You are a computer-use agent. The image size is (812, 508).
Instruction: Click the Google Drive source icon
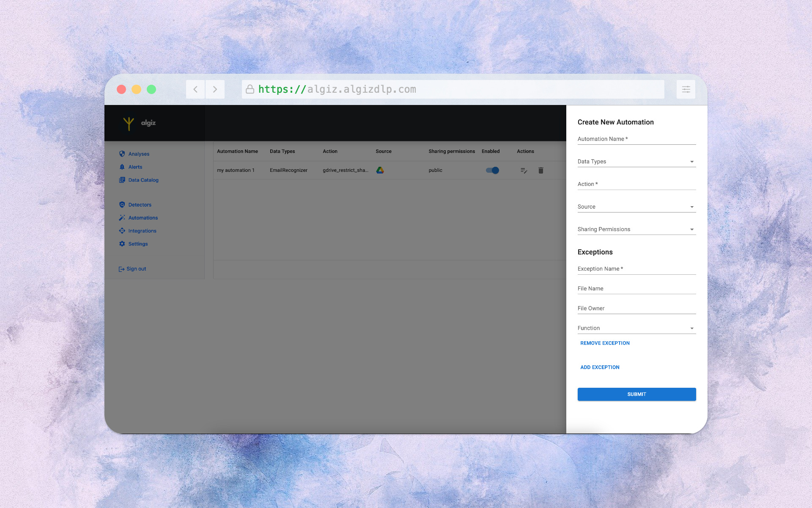coord(380,170)
